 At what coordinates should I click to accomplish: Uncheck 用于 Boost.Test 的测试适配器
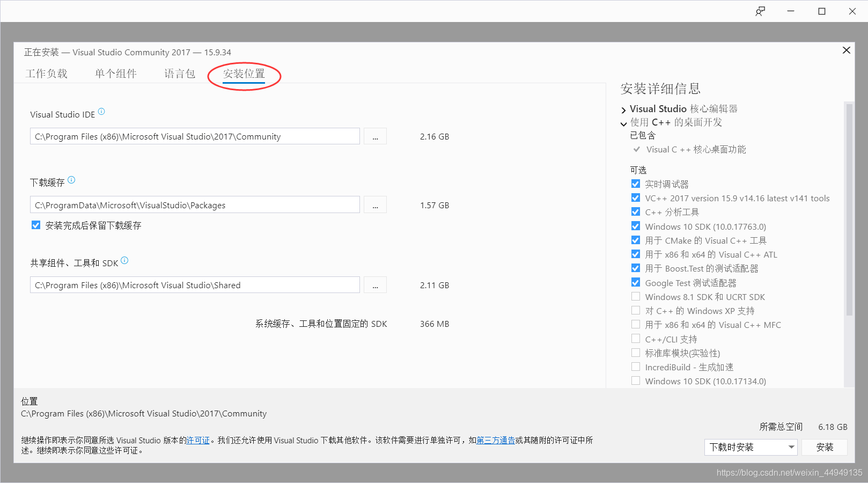point(636,268)
